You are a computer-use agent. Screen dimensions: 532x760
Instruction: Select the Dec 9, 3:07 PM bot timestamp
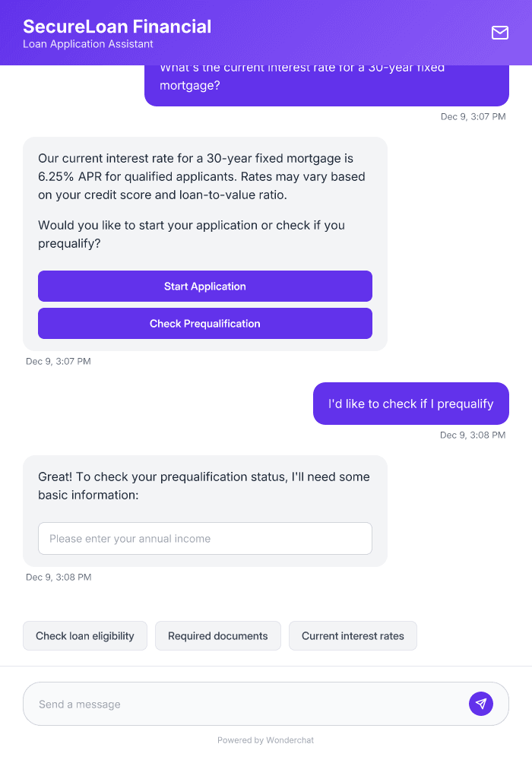click(x=59, y=361)
